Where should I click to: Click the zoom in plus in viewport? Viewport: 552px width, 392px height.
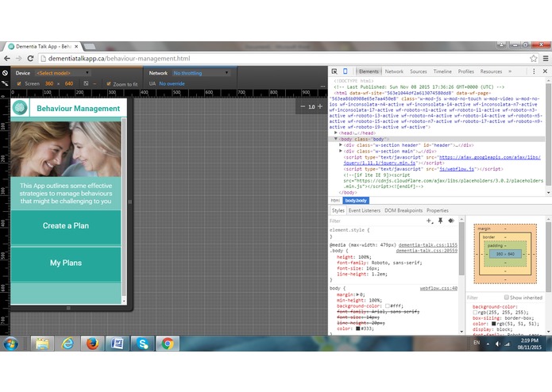(x=320, y=106)
